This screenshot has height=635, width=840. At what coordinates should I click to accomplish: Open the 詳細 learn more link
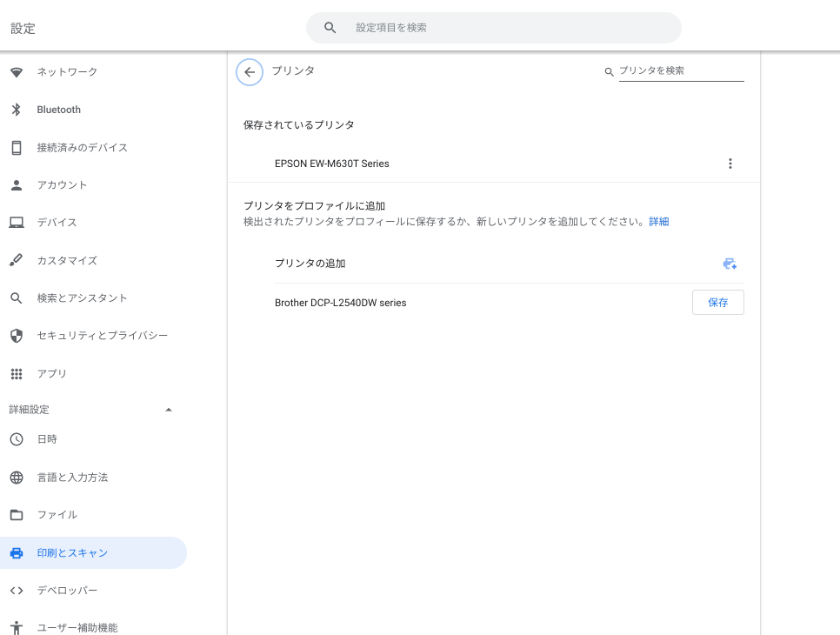tap(659, 221)
